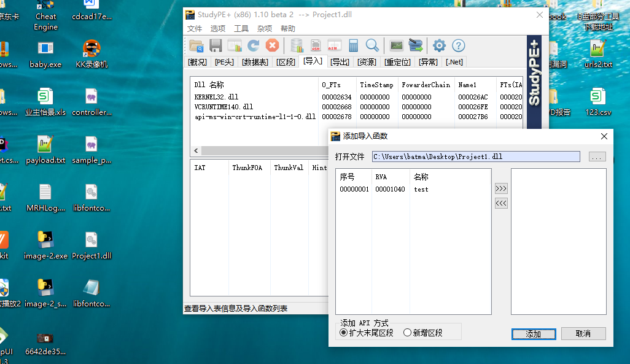Switch to the [PE头] tab
Image resolution: width=630 pixels, height=364 pixels.
coord(224,62)
